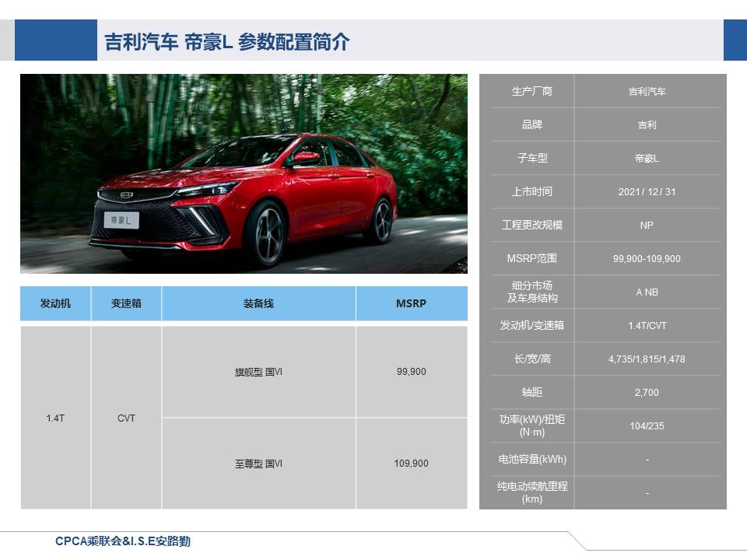Click the '轴距' spec label
This screenshot has height=560, width=747.
[x=532, y=392]
